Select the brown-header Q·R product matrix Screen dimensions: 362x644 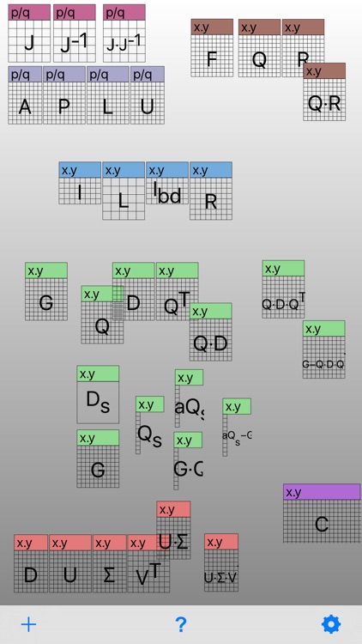point(324,92)
